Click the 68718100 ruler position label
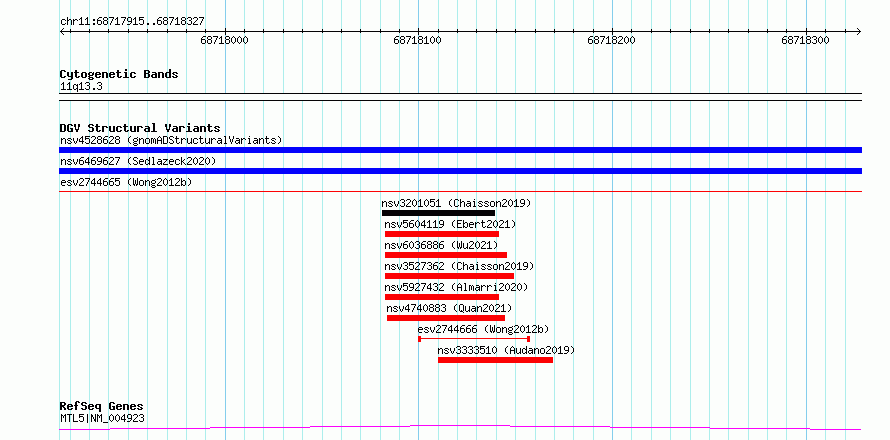Screen dimensions: 890x440 tap(418, 40)
